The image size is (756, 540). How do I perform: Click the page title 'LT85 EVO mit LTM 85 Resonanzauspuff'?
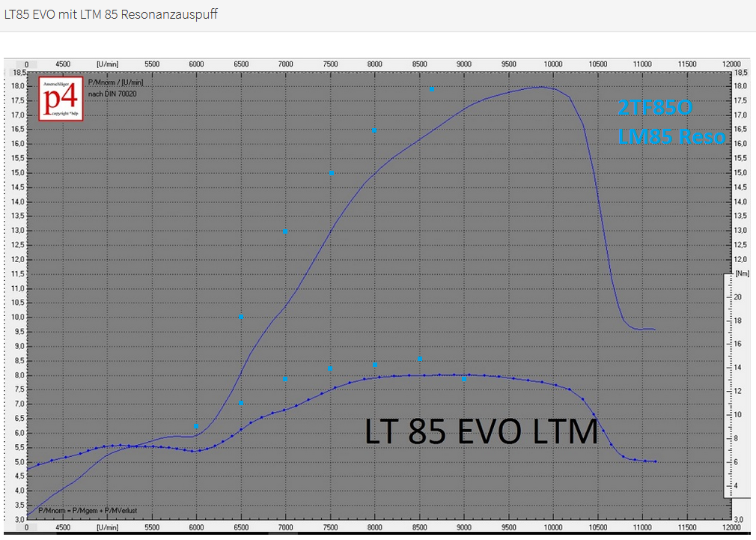pyautogui.click(x=111, y=14)
